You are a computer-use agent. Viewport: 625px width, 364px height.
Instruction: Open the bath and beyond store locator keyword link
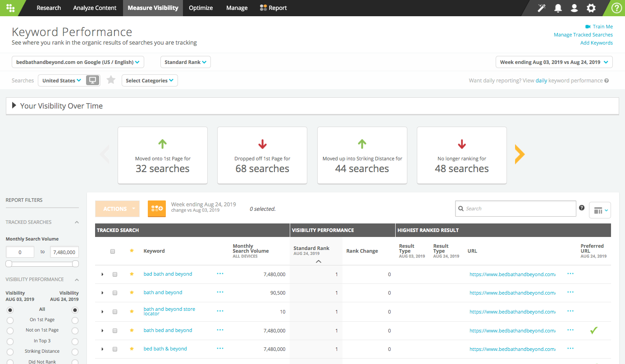[x=169, y=311]
